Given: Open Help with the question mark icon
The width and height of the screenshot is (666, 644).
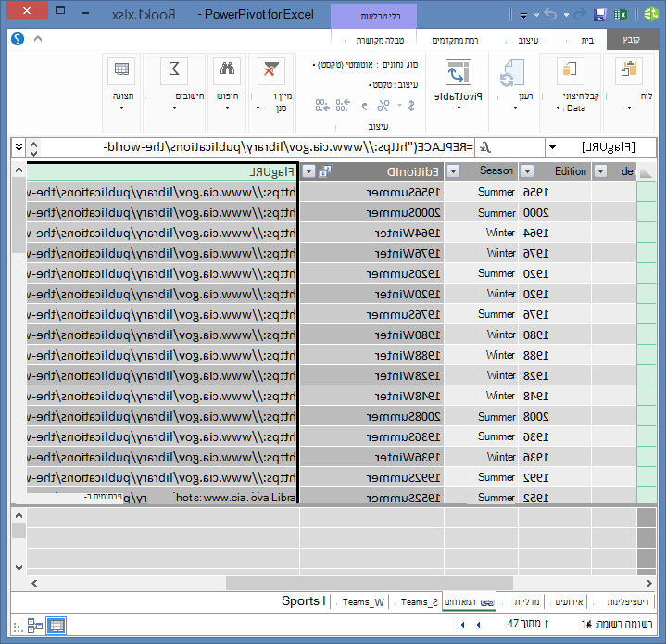Looking at the screenshot, I should point(18,39).
